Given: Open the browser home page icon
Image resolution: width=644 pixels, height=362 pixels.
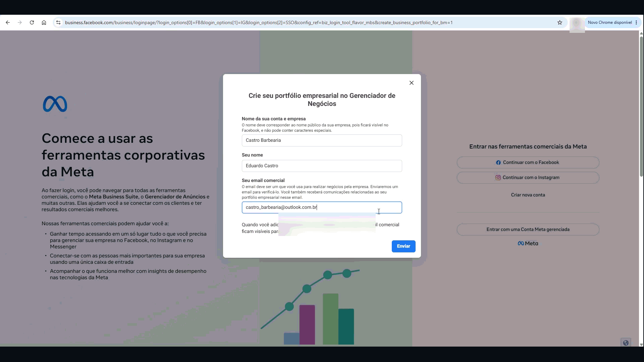Looking at the screenshot, I should [x=44, y=22].
